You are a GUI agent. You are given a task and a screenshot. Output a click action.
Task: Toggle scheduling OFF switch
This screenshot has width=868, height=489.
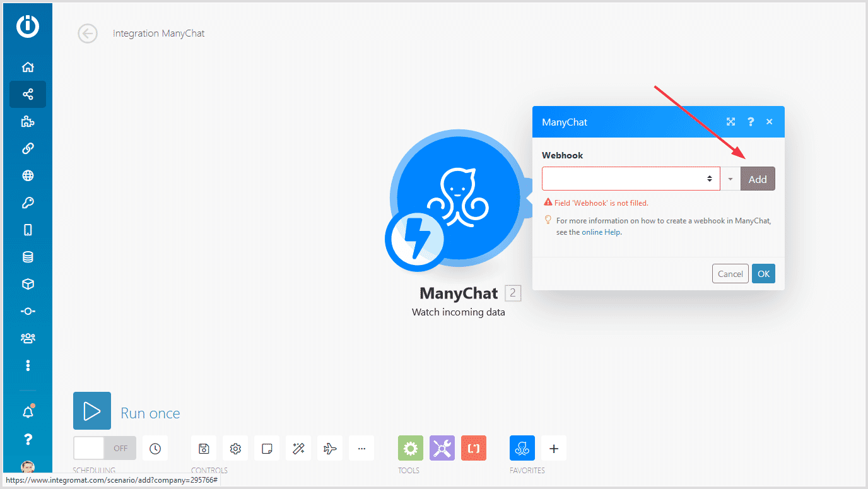(105, 449)
